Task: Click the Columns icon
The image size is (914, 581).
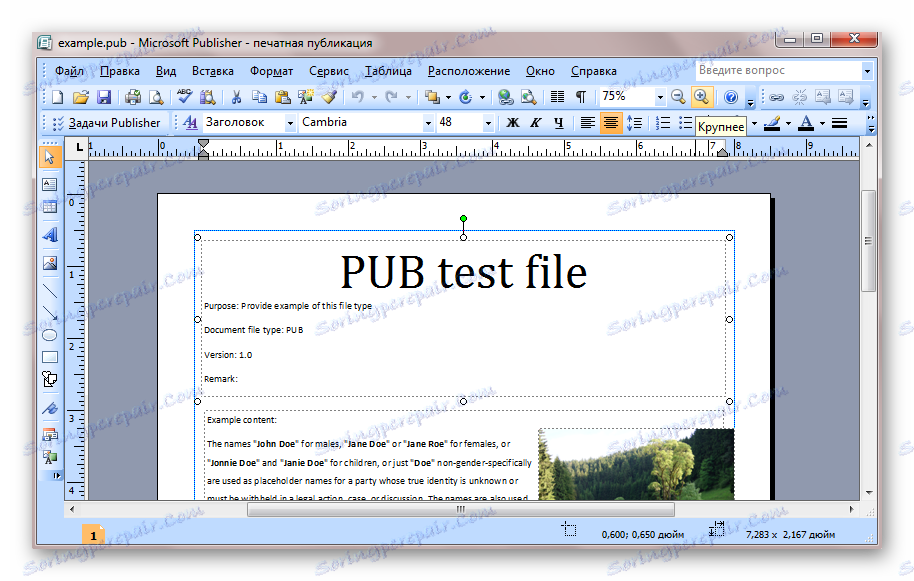Action: tap(557, 97)
